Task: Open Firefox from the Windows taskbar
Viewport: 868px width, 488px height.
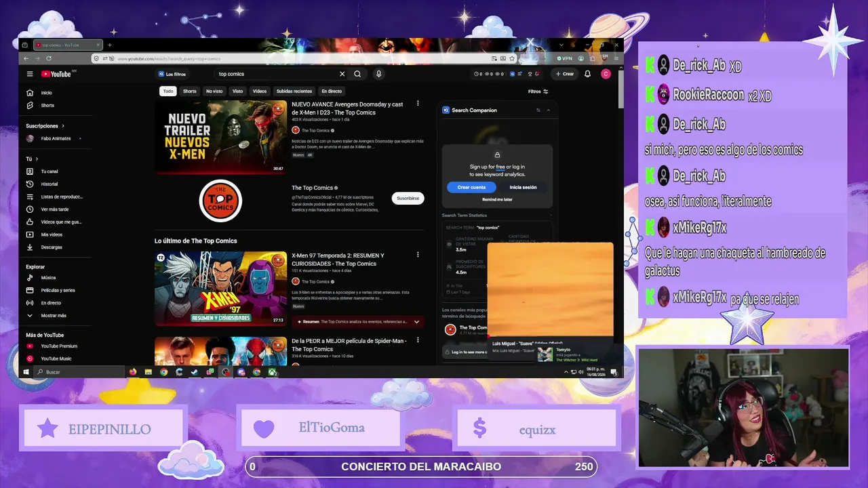Action: (133, 372)
